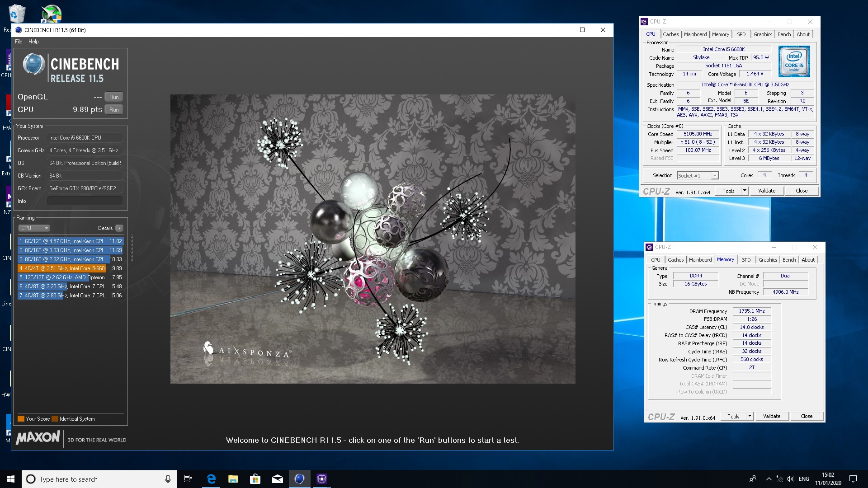Image resolution: width=868 pixels, height=488 pixels.
Task: Click Tools button in bottom CPU-Z window
Action: (x=733, y=416)
